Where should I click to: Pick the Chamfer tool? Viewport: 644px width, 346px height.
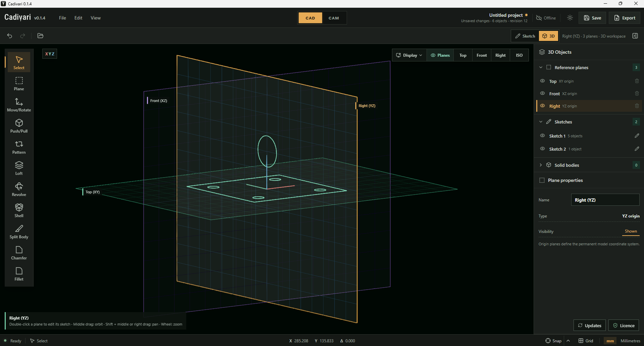coord(19,253)
